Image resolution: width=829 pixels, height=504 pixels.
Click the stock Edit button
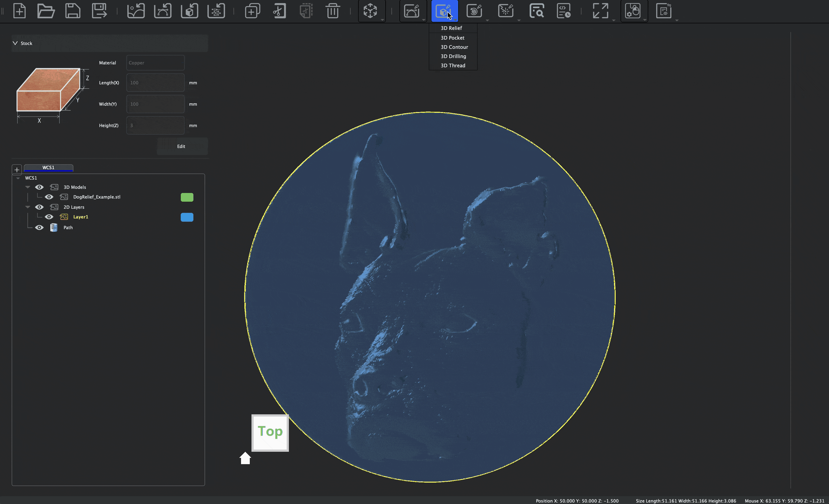[182, 146]
